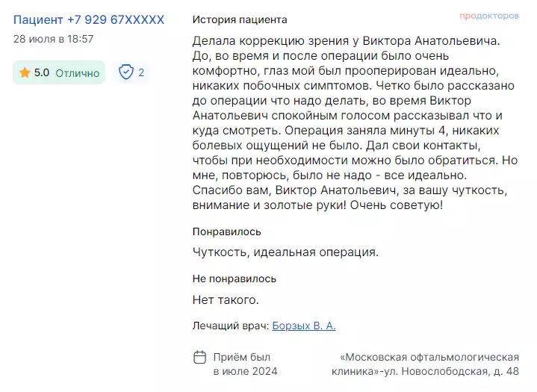Viewport: 537px width, 392px height.
Task: Open doctor link Борзых В. А.
Action: tap(304, 326)
